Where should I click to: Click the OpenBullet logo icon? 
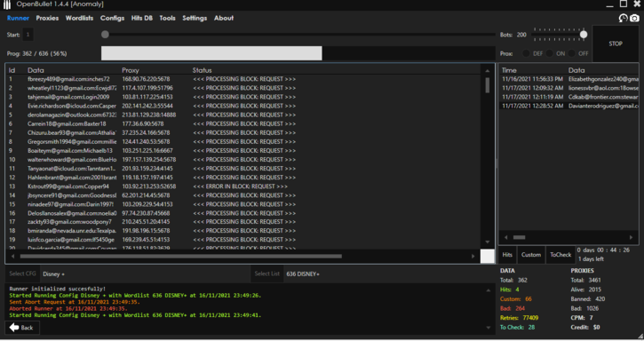coord(6,4)
